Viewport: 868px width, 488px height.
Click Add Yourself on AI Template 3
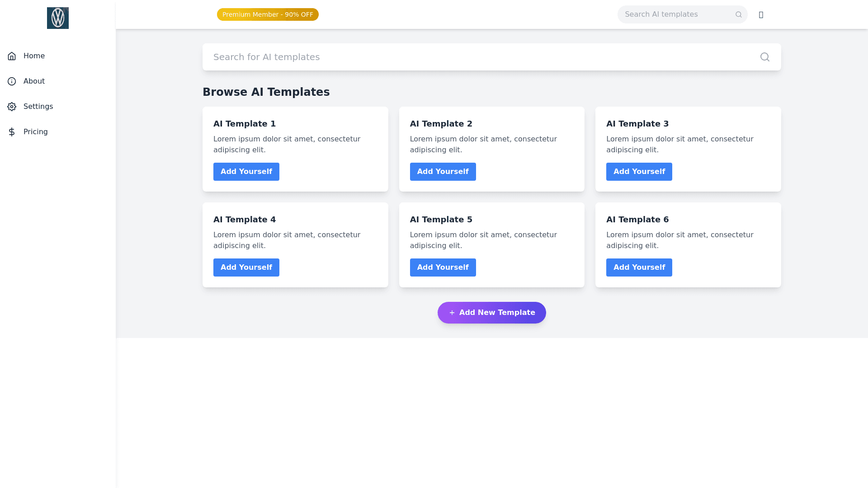[639, 172]
